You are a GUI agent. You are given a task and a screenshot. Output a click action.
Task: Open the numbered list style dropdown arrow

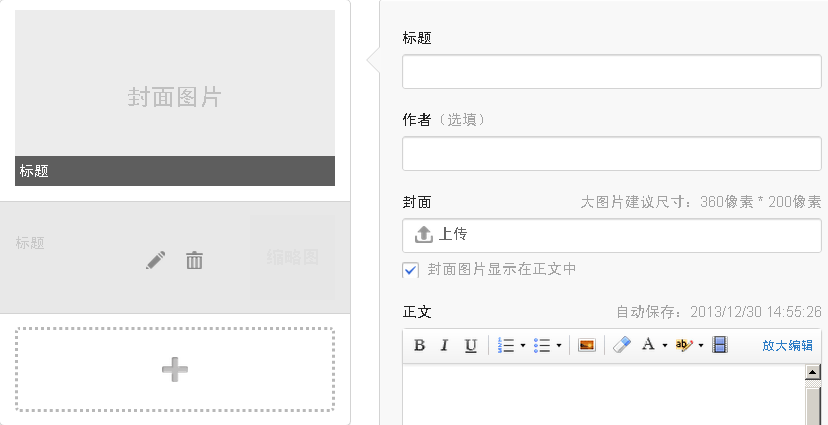click(x=523, y=345)
